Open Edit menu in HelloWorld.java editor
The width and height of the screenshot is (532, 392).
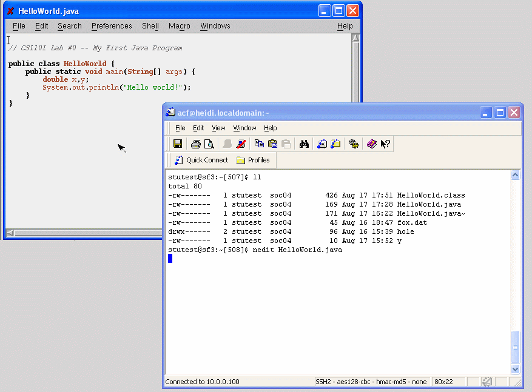tap(42, 26)
